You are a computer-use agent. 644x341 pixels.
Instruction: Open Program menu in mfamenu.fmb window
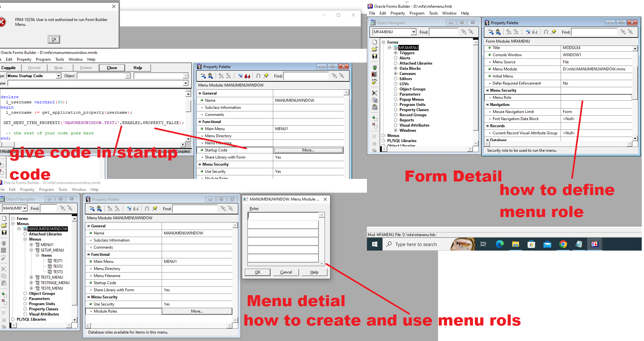[417, 13]
